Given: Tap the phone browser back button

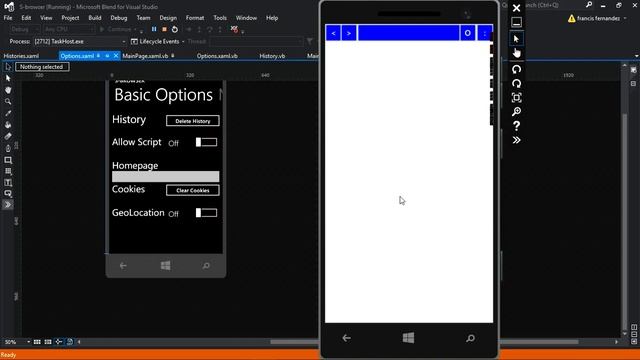Looking at the screenshot, I should click(333, 33).
